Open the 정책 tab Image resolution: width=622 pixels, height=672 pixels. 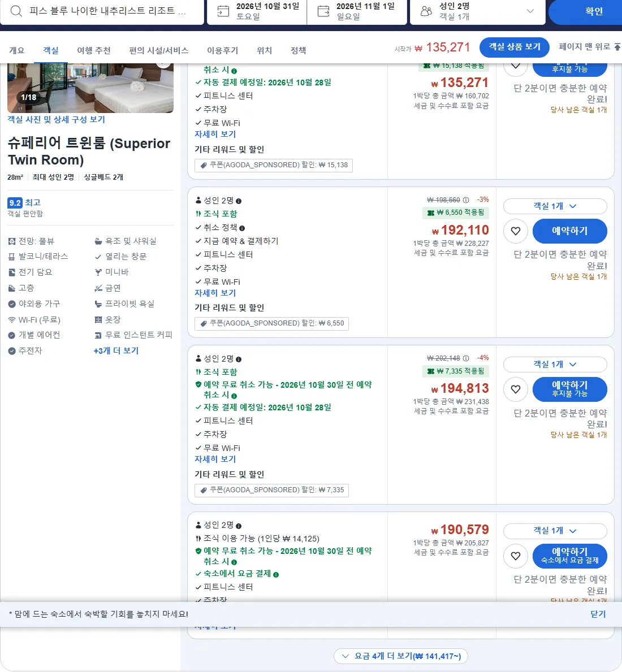299,50
